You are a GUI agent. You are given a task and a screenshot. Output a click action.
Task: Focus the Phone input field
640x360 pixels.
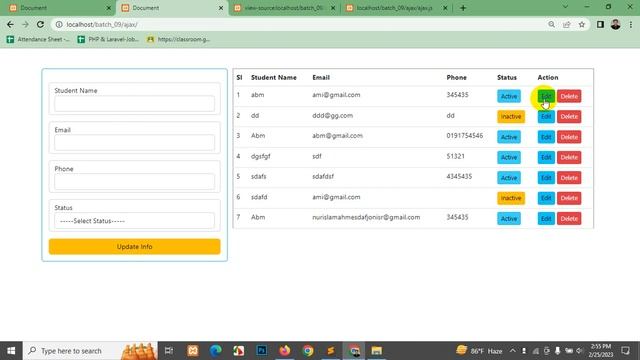[134, 182]
